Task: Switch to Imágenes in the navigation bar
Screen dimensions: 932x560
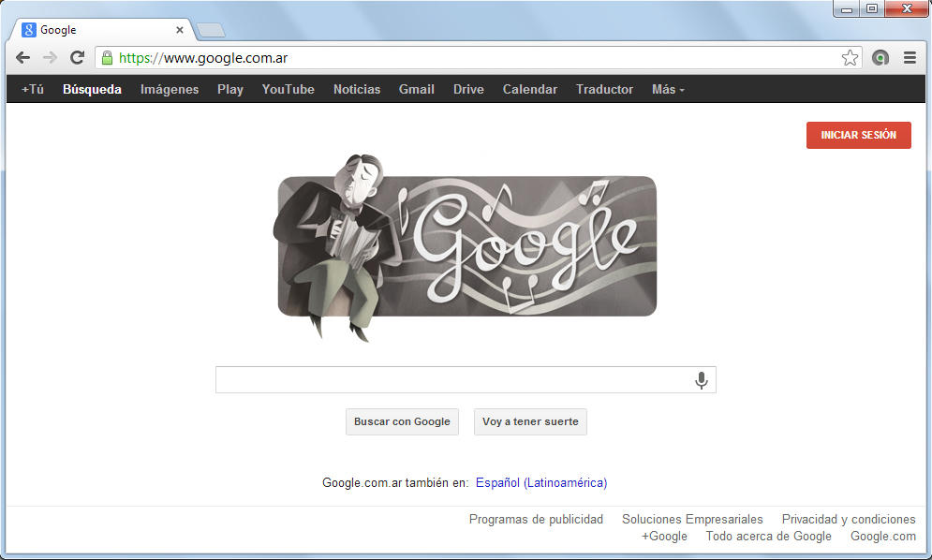Action: click(170, 89)
